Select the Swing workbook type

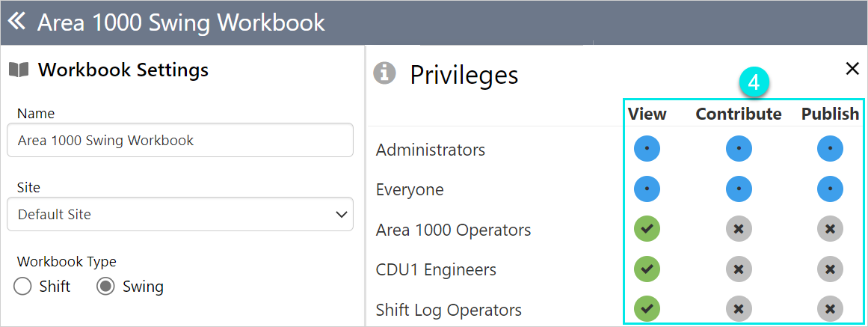coord(107,287)
